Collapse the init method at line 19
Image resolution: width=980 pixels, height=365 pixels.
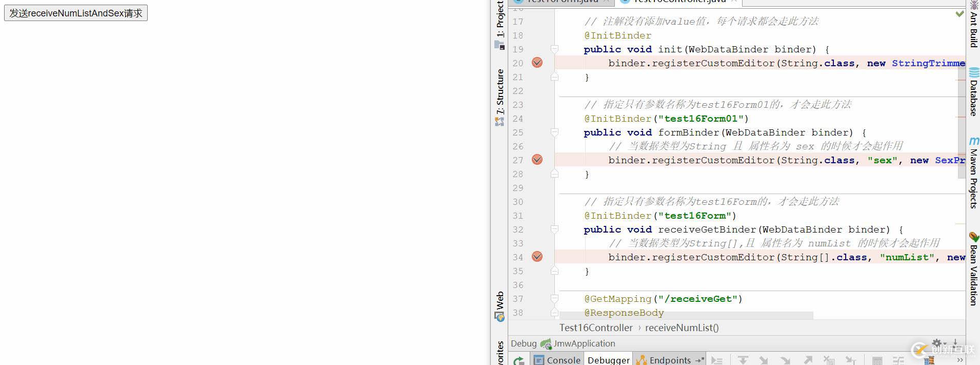554,49
